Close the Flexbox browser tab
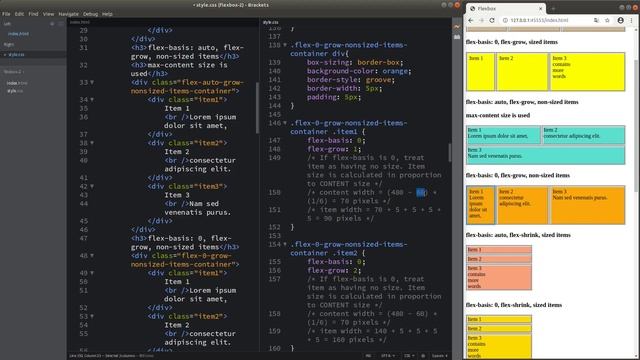 tap(540, 8)
